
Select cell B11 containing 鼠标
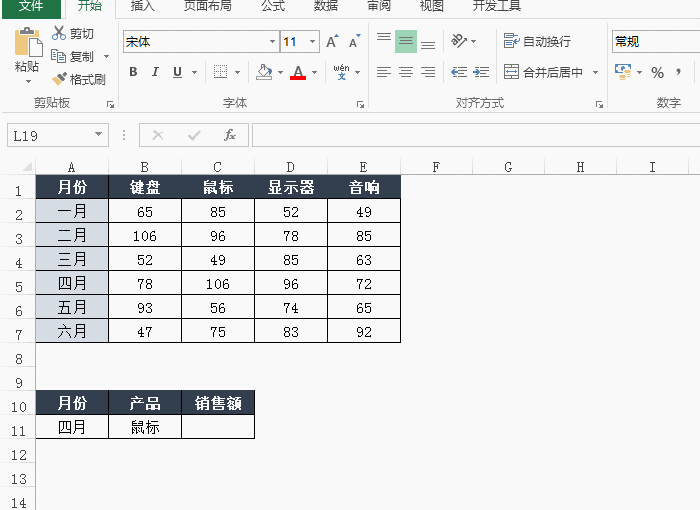click(145, 427)
